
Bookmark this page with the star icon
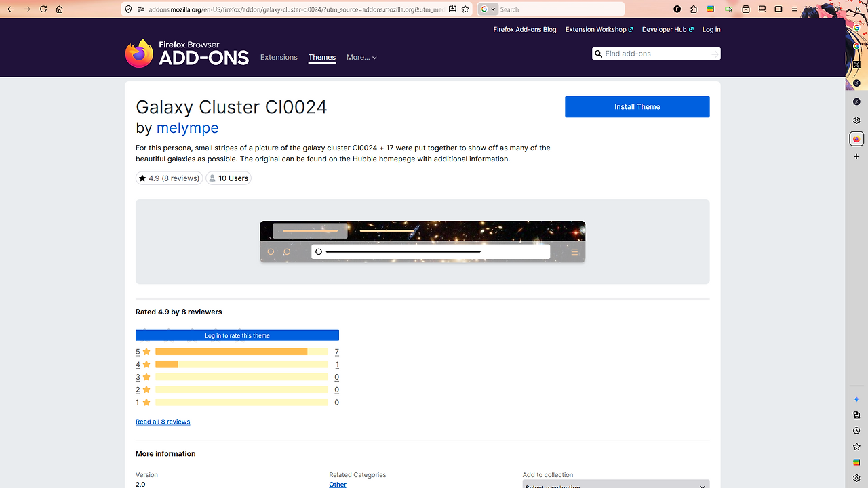465,9
